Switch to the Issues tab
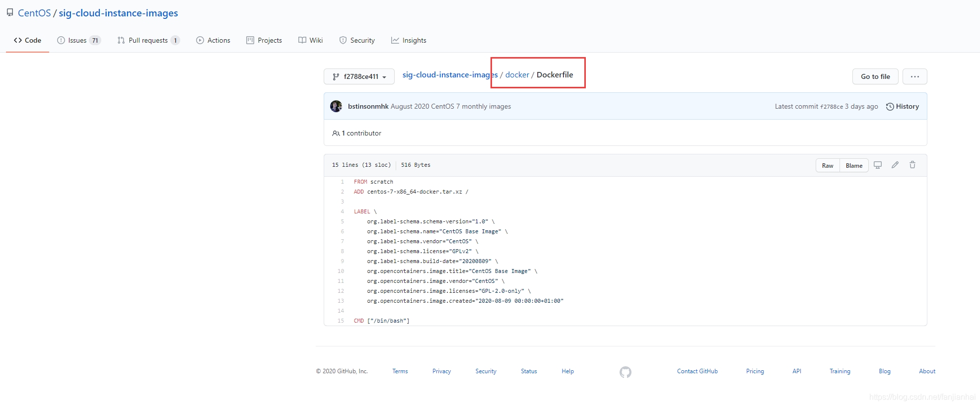The height and width of the screenshot is (406, 980). tap(78, 40)
